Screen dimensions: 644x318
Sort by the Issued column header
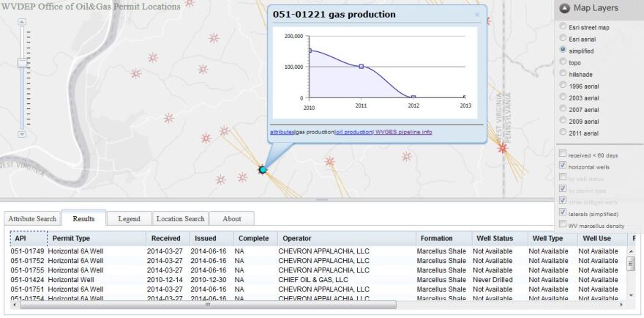coord(212,239)
